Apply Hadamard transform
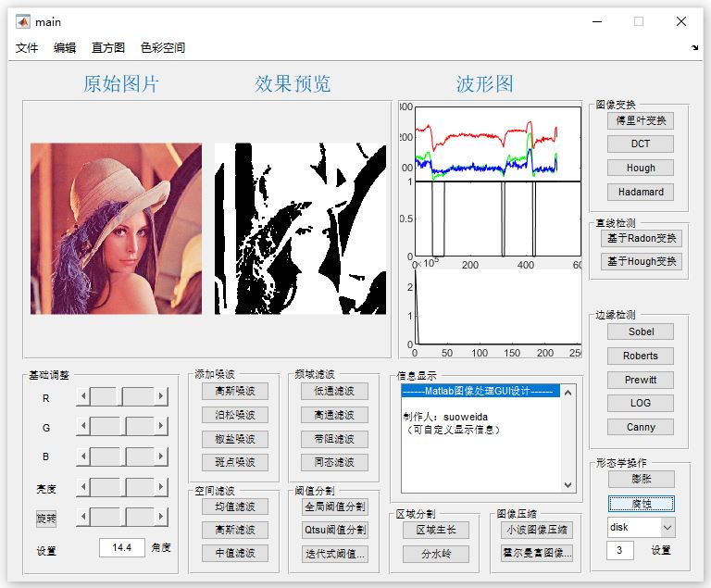Screen dimensions: 711x588 (x=641, y=192)
